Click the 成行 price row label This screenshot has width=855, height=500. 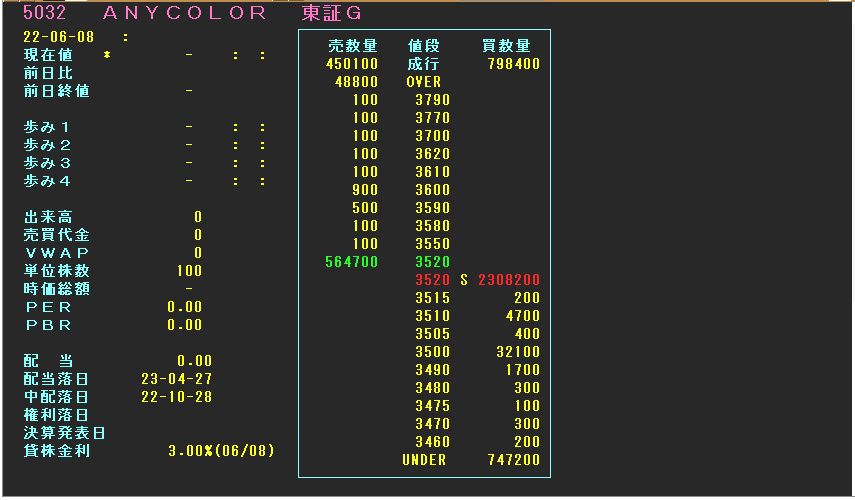point(424,64)
